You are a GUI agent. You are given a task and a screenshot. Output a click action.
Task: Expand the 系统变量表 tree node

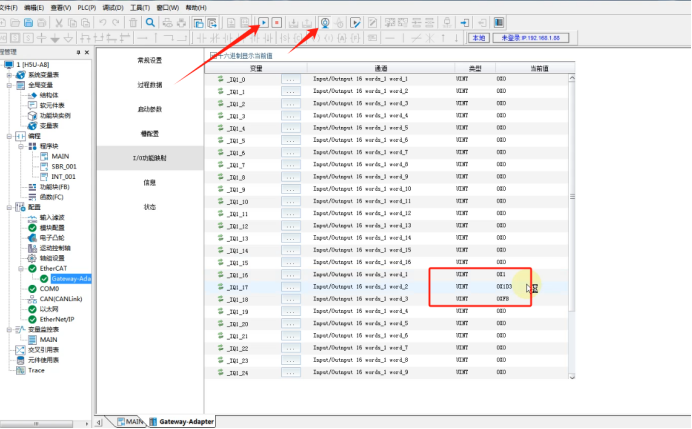click(x=9, y=75)
